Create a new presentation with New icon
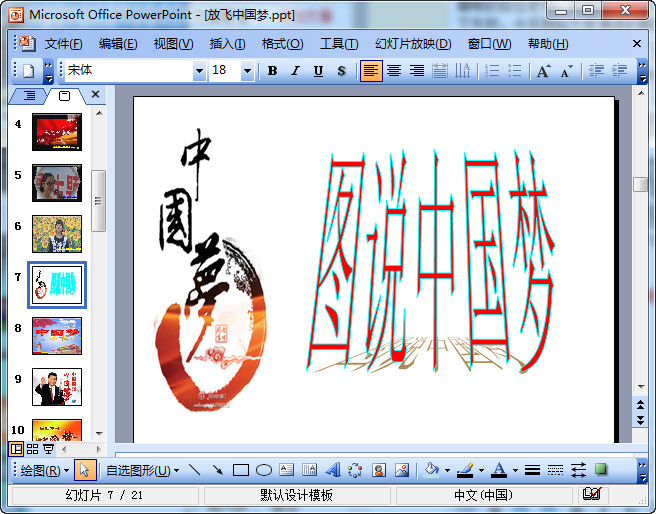656x514 pixels. [x=28, y=71]
